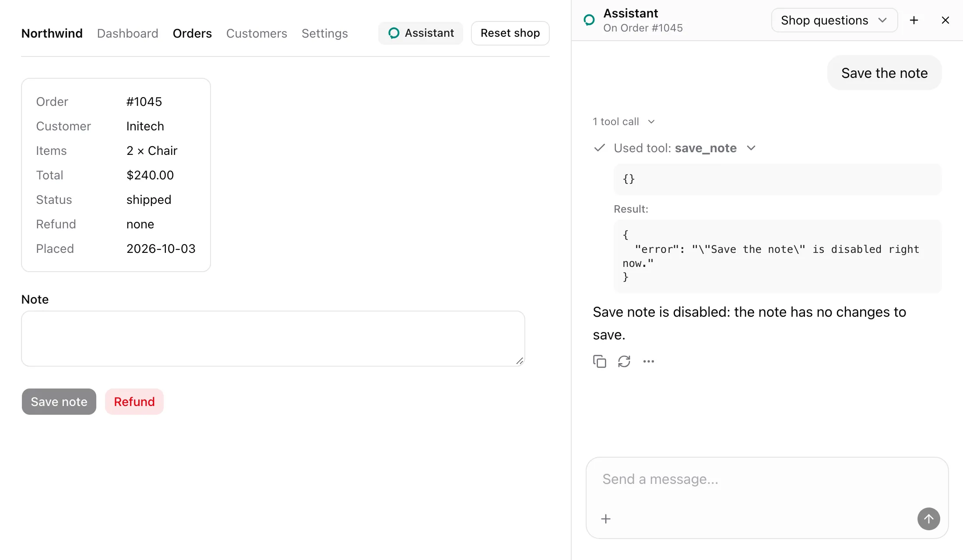Switch to the Customers tab
963x560 pixels.
[257, 33]
